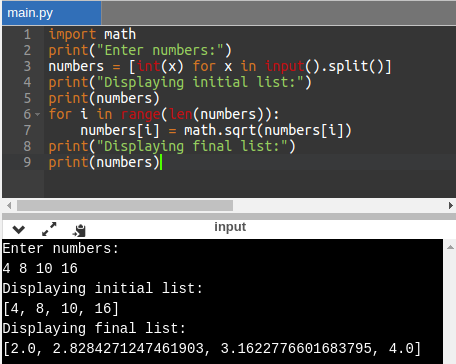Viewport: 456px width, 364px height.
Task: Expand console to fullscreen with arrows icon
Action: 49,229
